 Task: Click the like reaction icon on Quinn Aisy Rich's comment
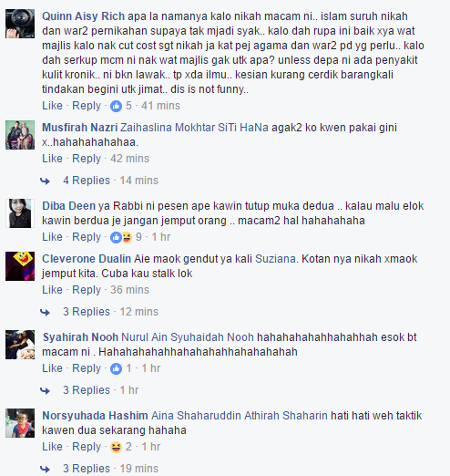point(116,106)
